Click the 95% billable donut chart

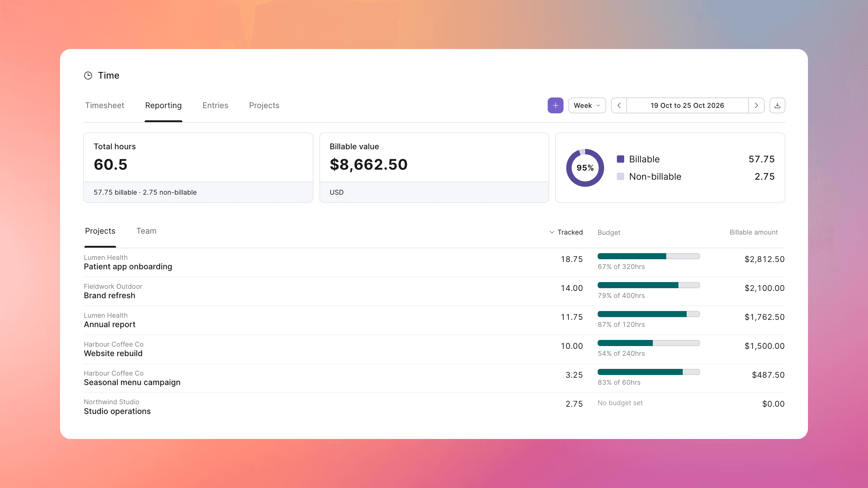[585, 168]
